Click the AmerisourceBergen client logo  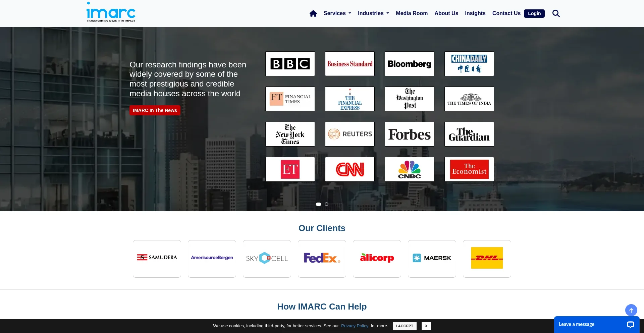[x=212, y=259]
